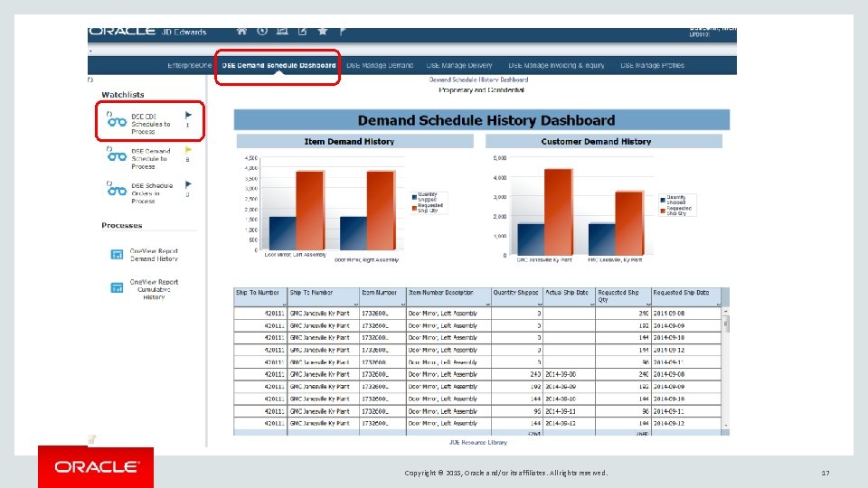This screenshot has height=488, width=868.
Task: Open DSE EDI Schedules to Process watchlist
Action: [151, 124]
